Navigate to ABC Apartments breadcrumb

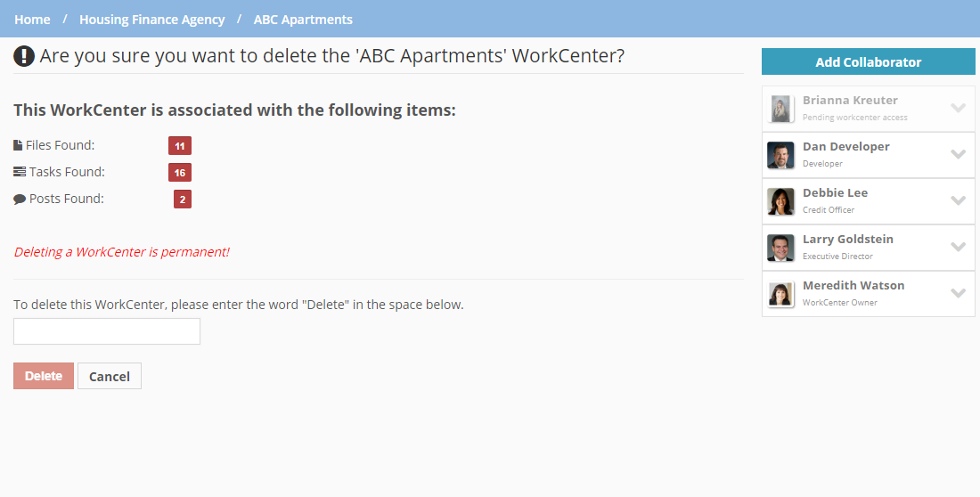coord(303,19)
